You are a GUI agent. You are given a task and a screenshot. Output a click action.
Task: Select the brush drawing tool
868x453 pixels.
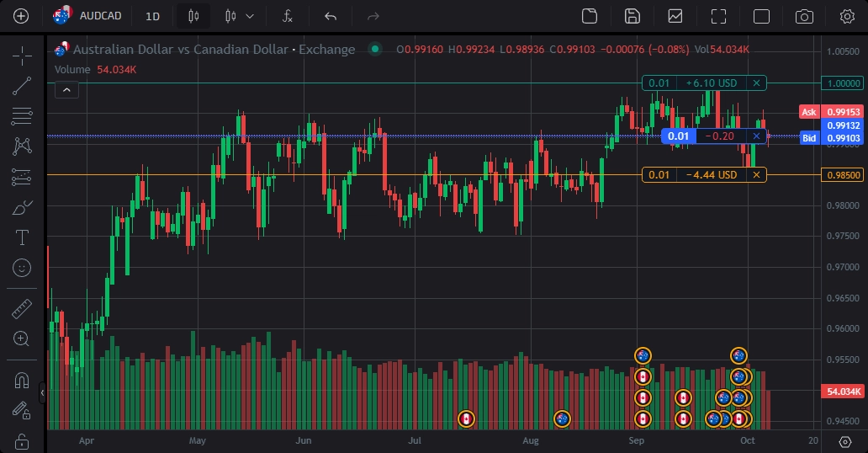(x=22, y=207)
